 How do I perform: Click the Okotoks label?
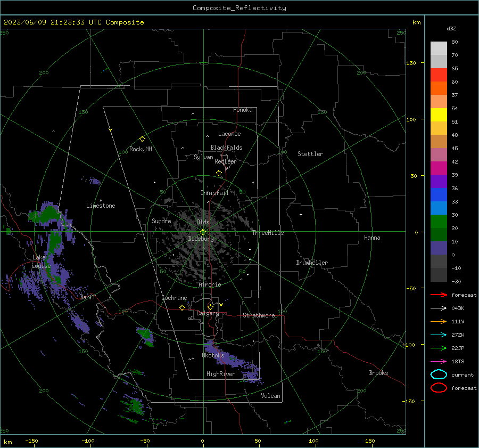click(213, 355)
